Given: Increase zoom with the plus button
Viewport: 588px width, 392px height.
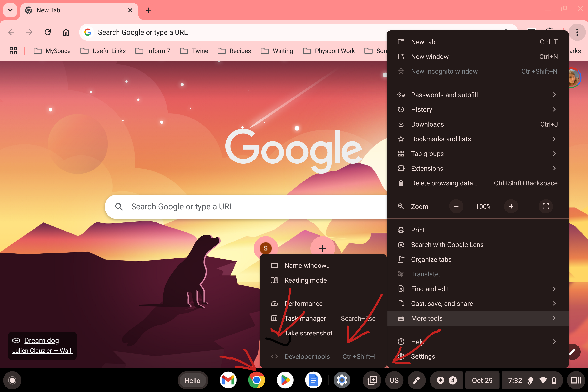Looking at the screenshot, I should coord(511,207).
